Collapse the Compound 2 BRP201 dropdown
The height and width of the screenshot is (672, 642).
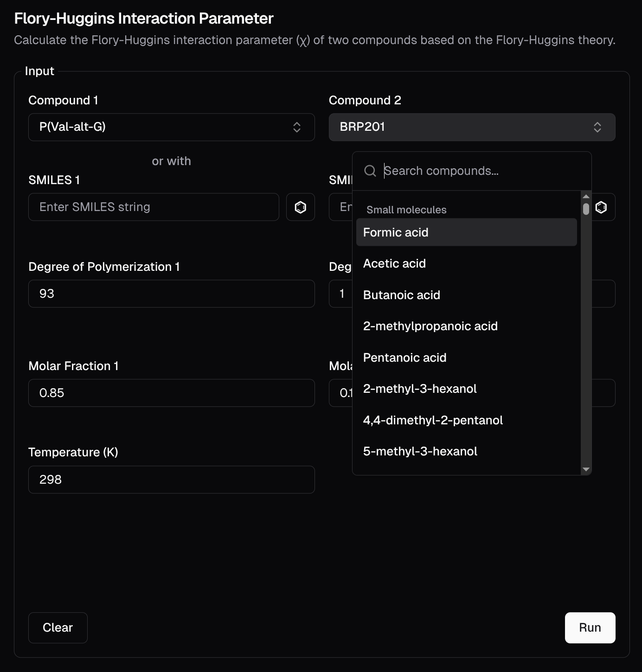pos(472,127)
